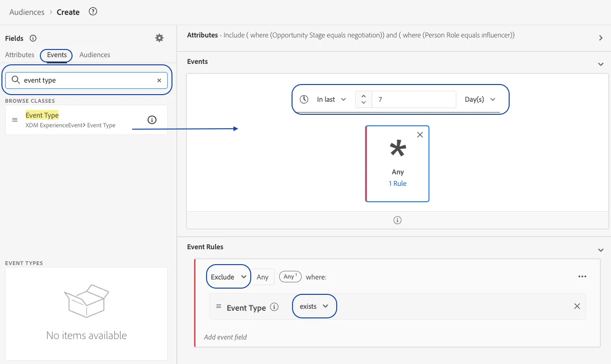Image resolution: width=611 pixels, height=364 pixels.
Task: Show info for Event Type field result
Action: point(152,120)
